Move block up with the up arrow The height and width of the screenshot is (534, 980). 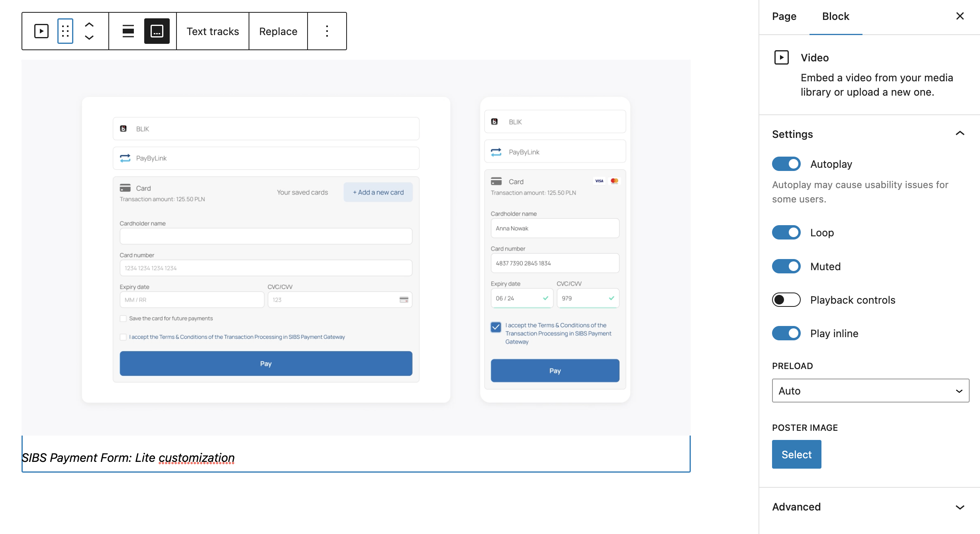[89, 25]
